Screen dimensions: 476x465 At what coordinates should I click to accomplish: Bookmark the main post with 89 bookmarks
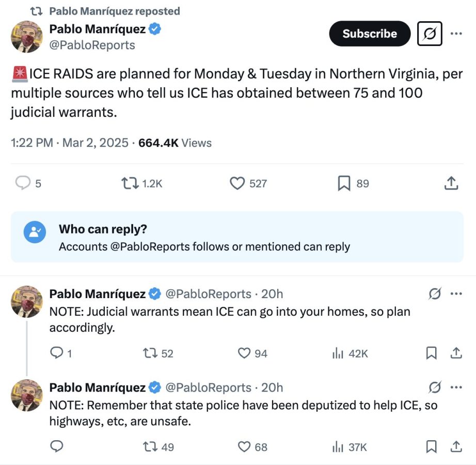tap(344, 183)
